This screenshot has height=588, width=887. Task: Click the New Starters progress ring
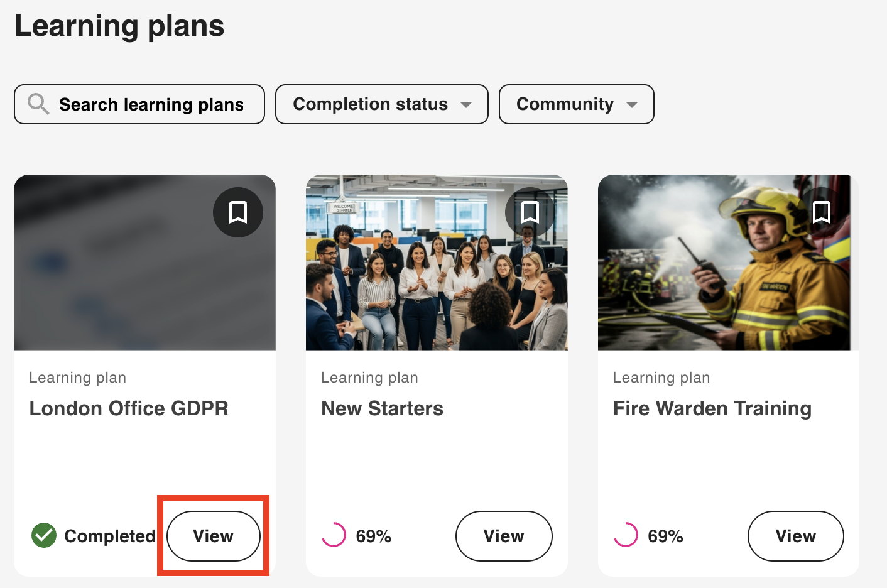334,535
